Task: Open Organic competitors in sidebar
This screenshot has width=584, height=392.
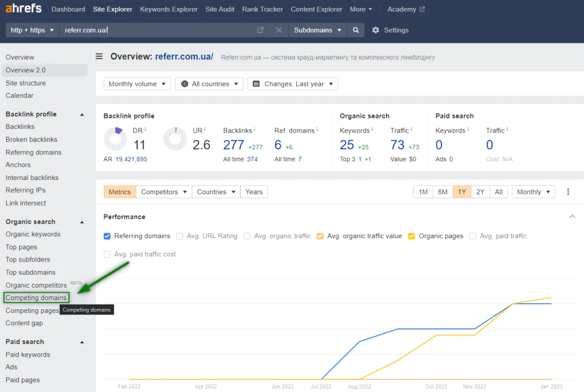Action: click(x=36, y=285)
